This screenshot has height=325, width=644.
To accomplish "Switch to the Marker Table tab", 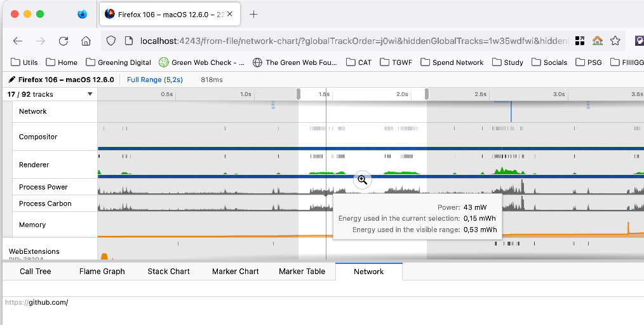I will [x=302, y=272].
